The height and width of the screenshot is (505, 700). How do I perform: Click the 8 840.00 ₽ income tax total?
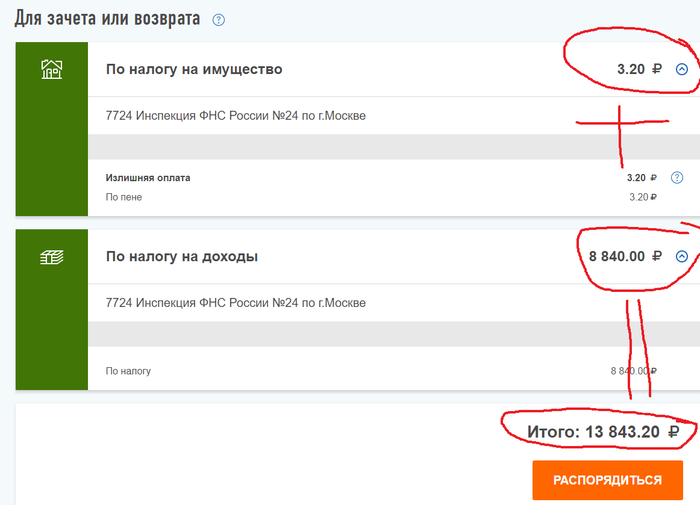coord(625,257)
